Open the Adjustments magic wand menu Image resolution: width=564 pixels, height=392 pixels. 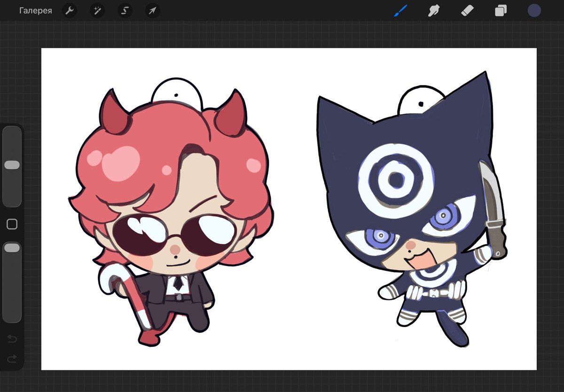[x=97, y=10]
